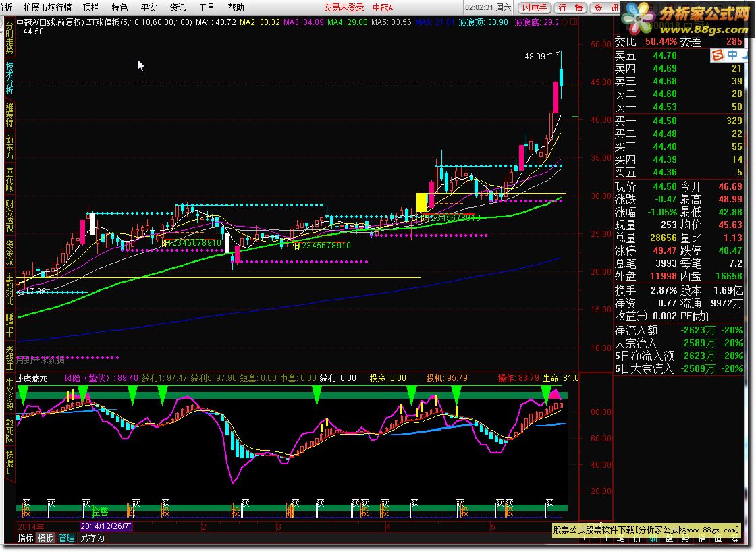Click the 今开 value 46.69
This screenshot has width=756, height=552.
(730, 186)
